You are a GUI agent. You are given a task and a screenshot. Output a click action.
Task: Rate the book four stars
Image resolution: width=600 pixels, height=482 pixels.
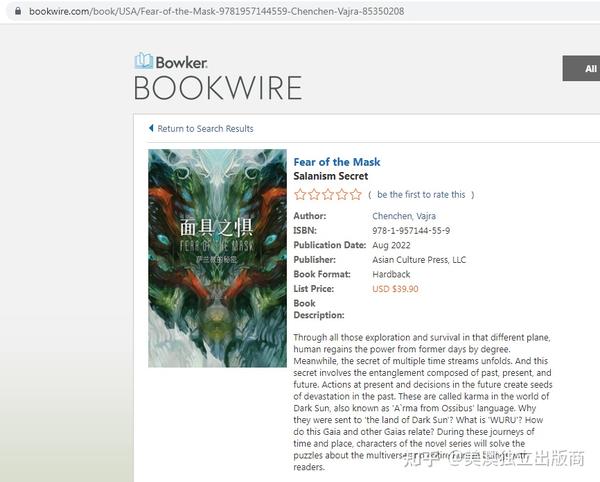[x=342, y=194]
